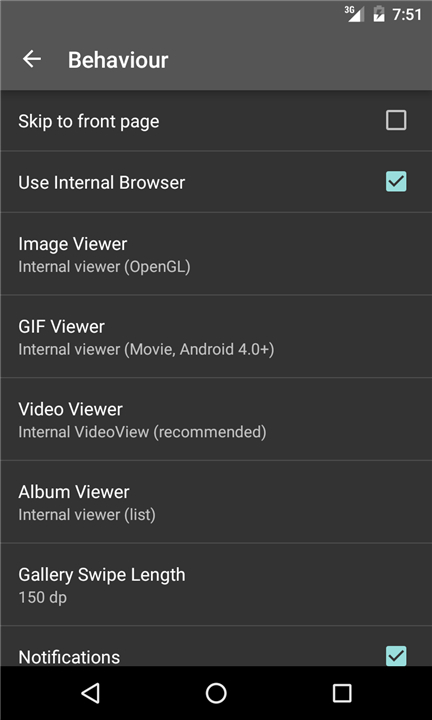The width and height of the screenshot is (432, 720).
Task: Tap the Android home circle button
Action: tap(216, 693)
